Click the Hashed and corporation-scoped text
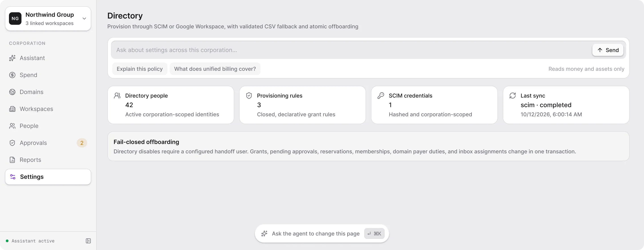Screen dimensions: 644x250 (430, 115)
